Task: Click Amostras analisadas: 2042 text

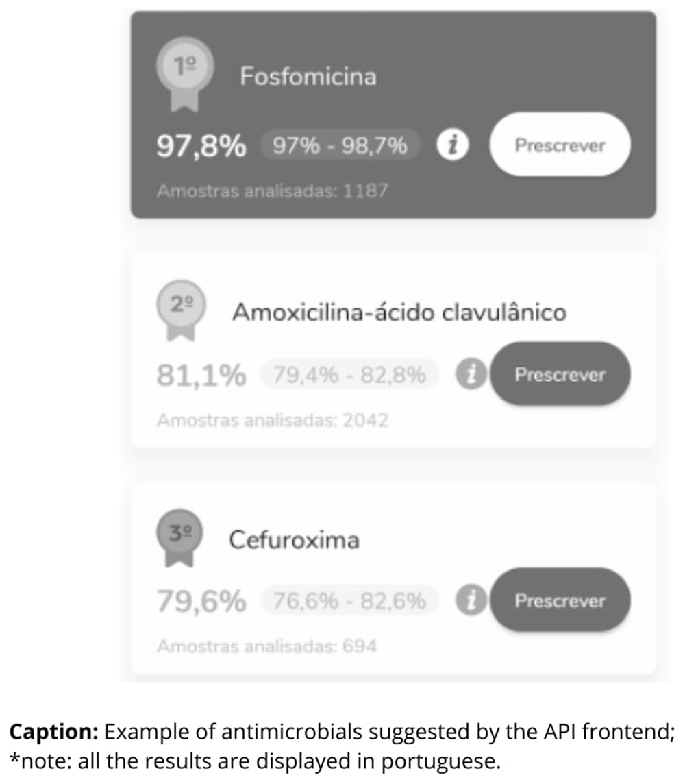Action: coord(273,420)
